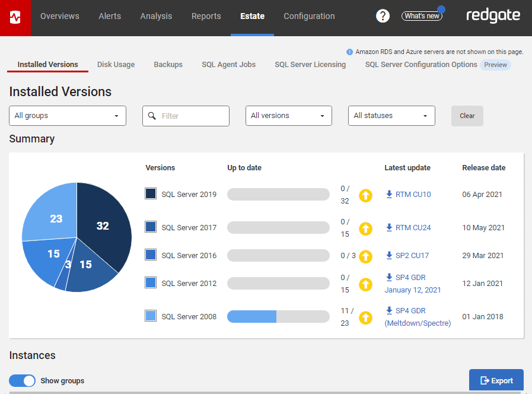Toggle the Show groups switch
532x394 pixels.
tap(23, 381)
